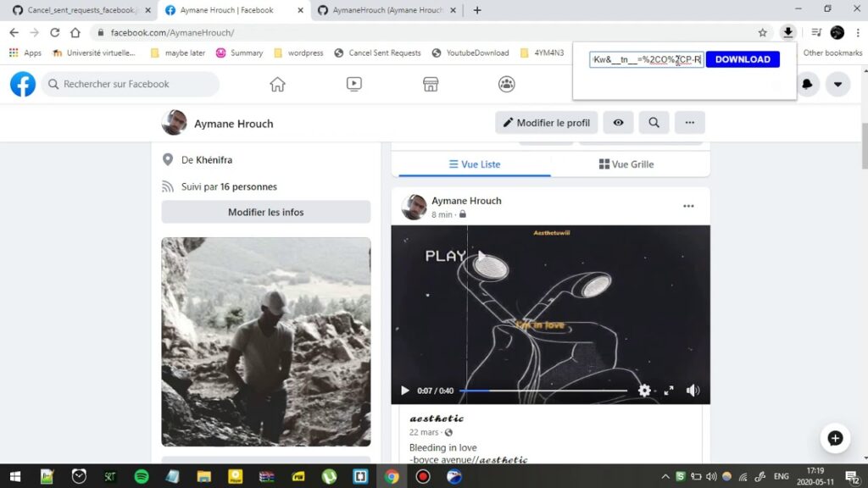Click Modifier les infos button
868x488 pixels.
[265, 212]
